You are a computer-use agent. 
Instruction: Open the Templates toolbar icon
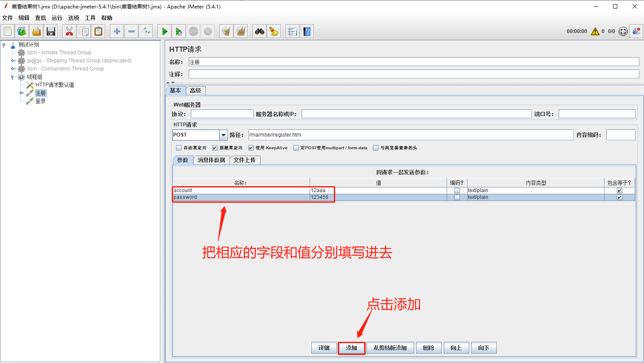pyautogui.click(x=22, y=31)
